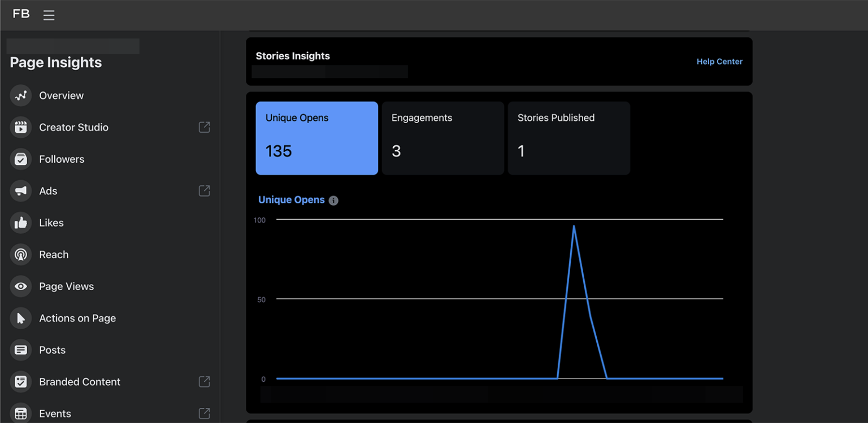This screenshot has width=868, height=423.
Task: Switch to the Engagements metric card
Action: 442,138
